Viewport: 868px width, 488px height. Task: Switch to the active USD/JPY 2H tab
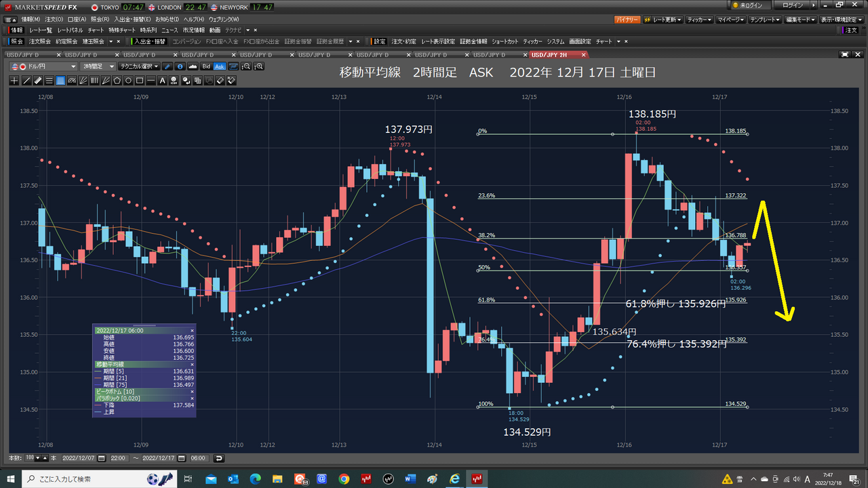tap(551, 54)
